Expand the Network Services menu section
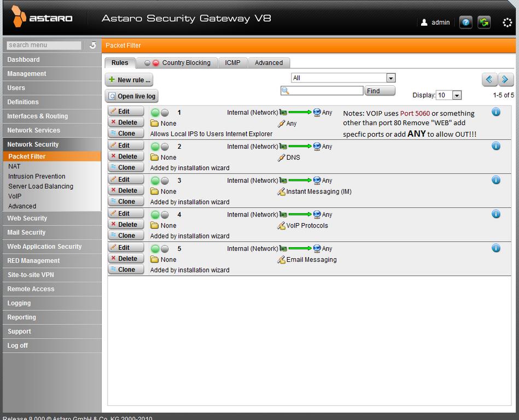This screenshot has height=420, width=519. [x=52, y=130]
